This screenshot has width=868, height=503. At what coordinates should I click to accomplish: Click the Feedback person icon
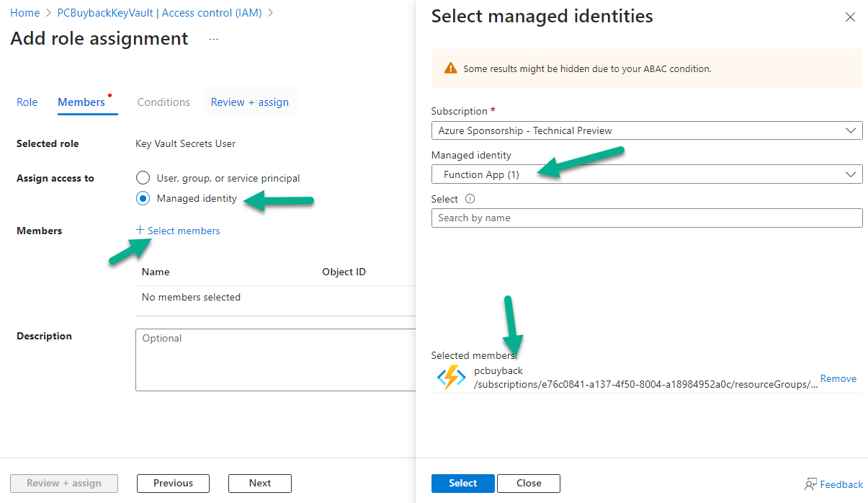811,484
